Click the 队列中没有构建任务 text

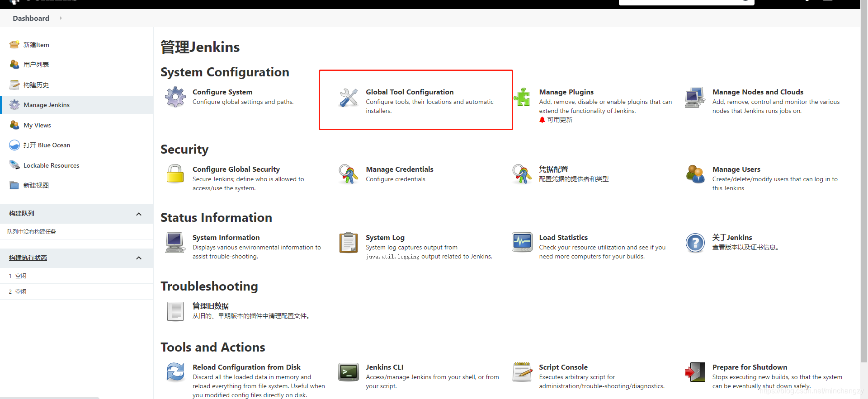[x=32, y=231]
